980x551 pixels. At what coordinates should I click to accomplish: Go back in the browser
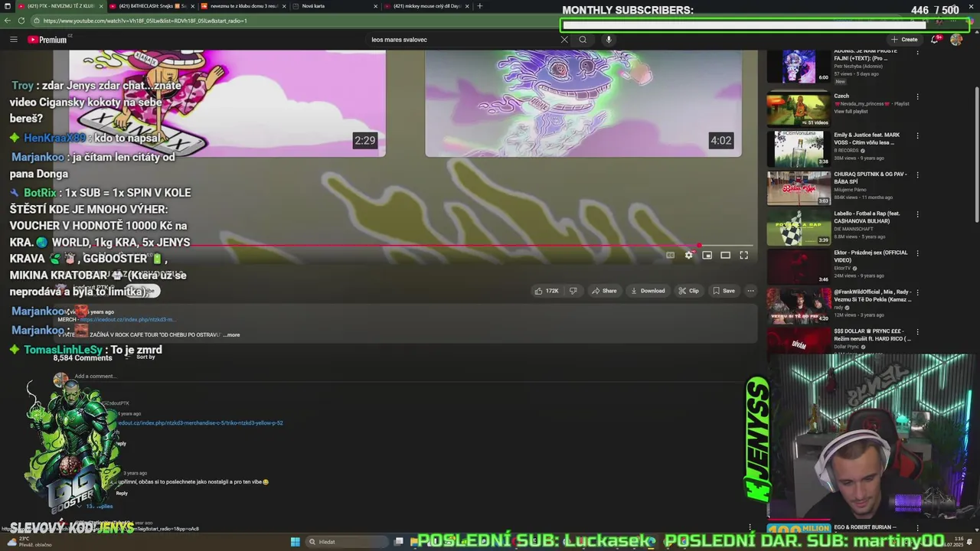pyautogui.click(x=8, y=21)
